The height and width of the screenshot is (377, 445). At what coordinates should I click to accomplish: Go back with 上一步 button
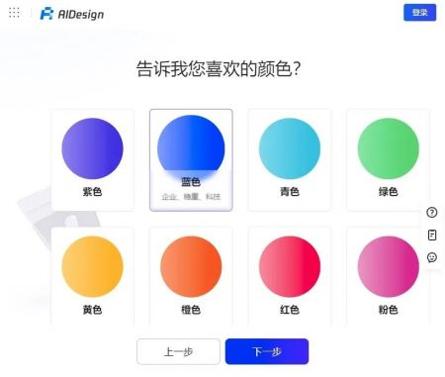[178, 351]
